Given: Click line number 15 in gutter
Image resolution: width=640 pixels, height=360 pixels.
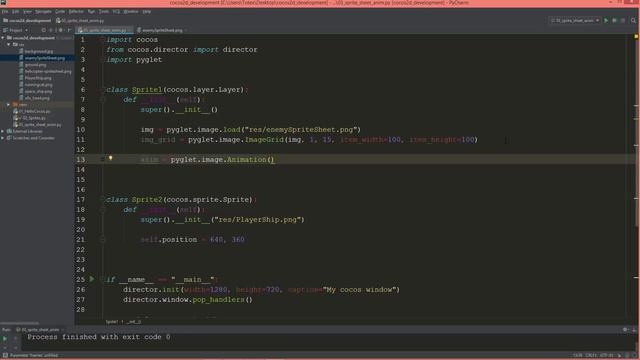Looking at the screenshot, I should pos(81,180).
